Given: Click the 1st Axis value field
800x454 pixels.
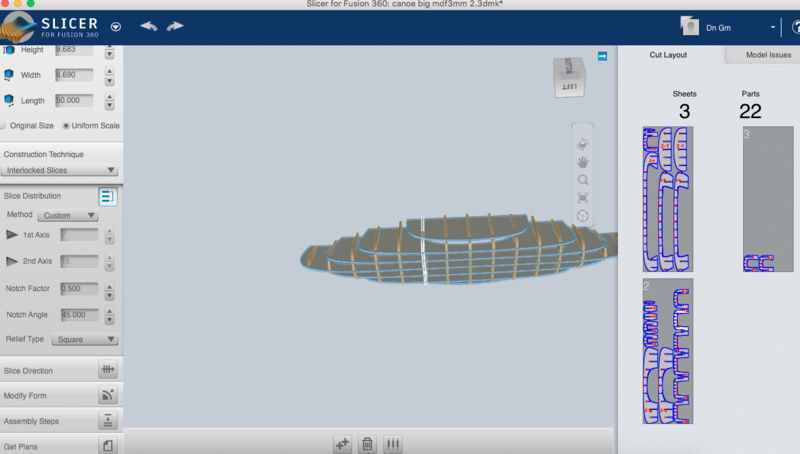Looking at the screenshot, I should pyautogui.click(x=79, y=235).
